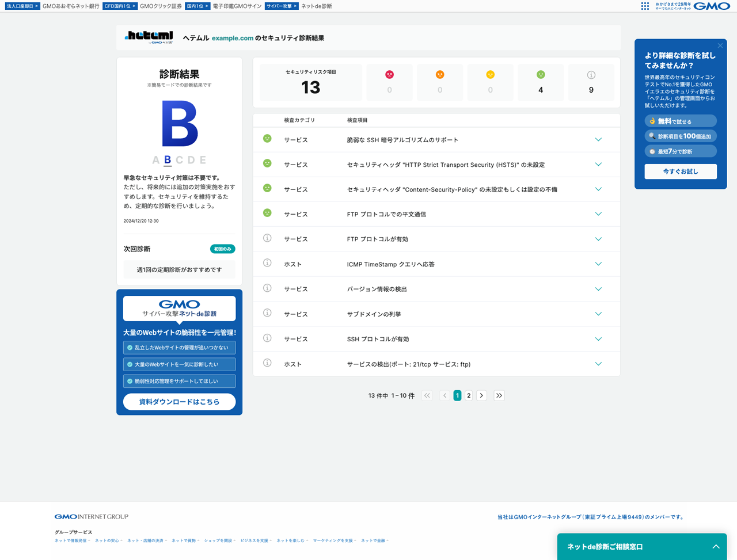
Task: Click the heteml logo
Action: [x=149, y=37]
